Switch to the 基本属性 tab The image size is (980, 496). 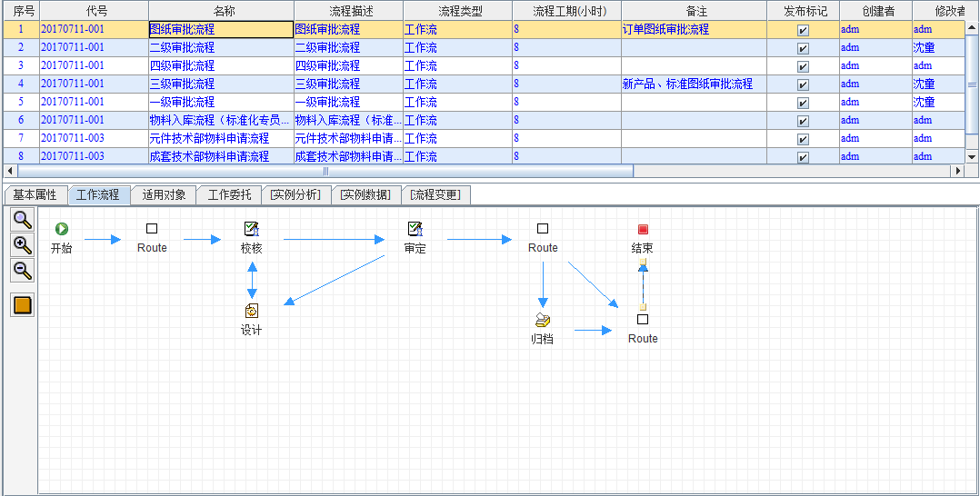[x=35, y=195]
